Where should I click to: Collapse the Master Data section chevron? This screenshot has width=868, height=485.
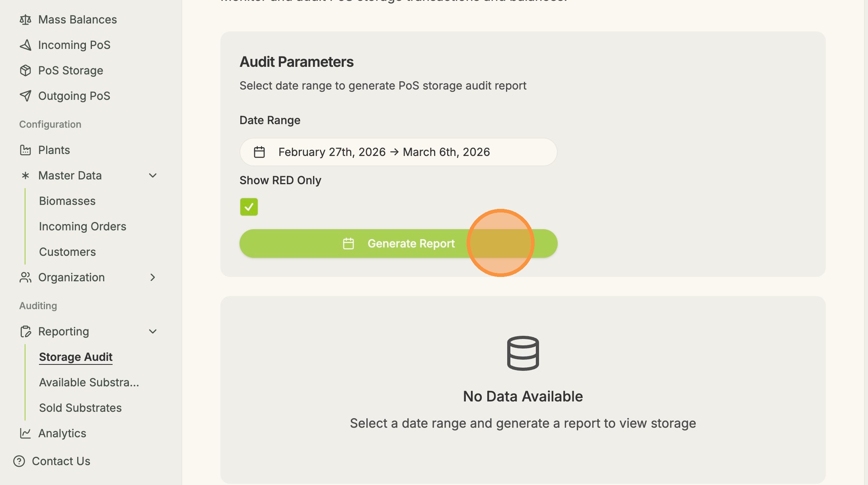(153, 175)
